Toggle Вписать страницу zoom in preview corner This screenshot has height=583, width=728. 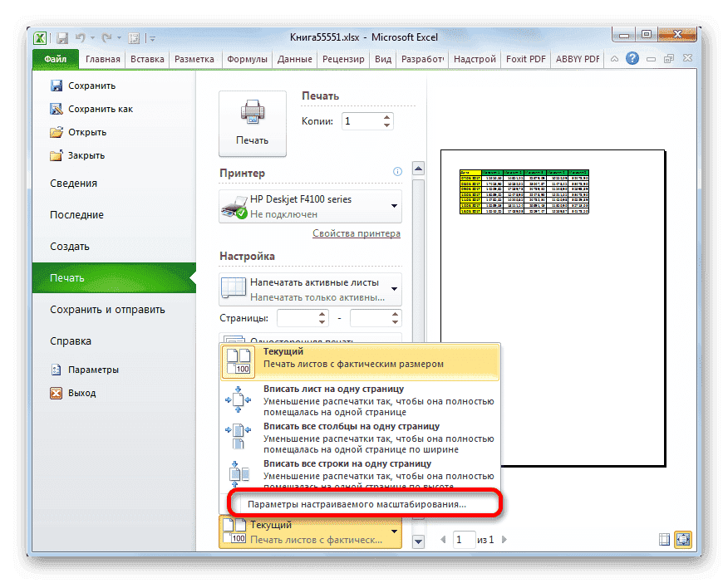tap(683, 539)
